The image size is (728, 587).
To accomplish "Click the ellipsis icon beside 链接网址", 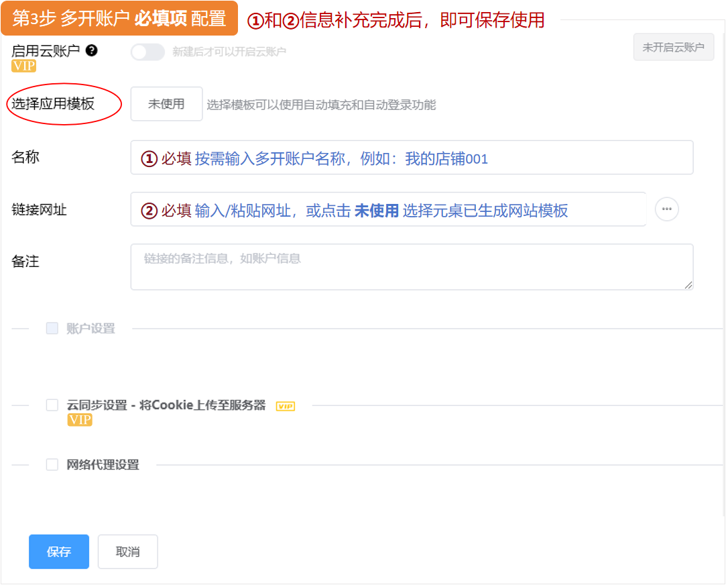I will (667, 209).
